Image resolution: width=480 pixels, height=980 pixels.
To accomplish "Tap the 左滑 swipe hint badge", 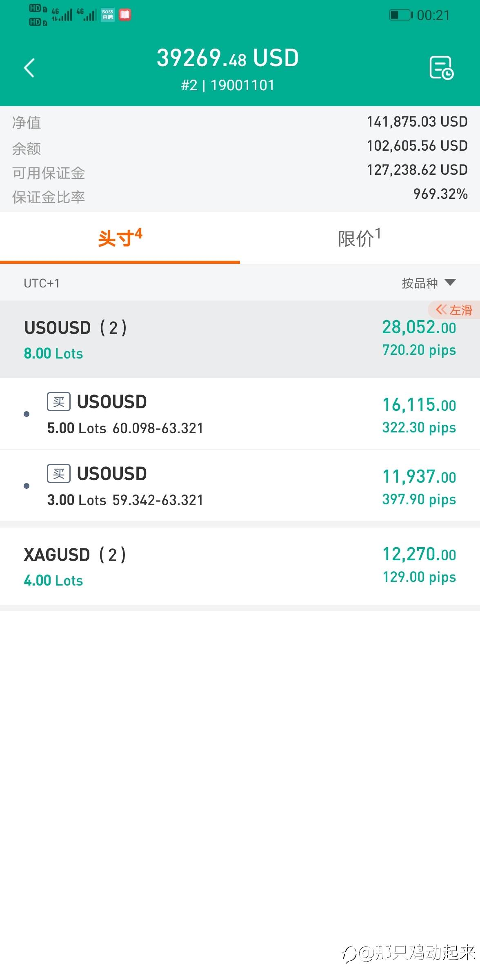I will (x=454, y=310).
